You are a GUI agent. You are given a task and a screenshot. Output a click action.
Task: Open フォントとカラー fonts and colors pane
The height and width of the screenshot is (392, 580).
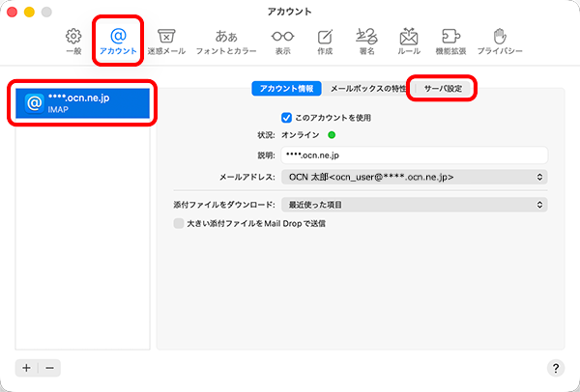[x=225, y=41]
